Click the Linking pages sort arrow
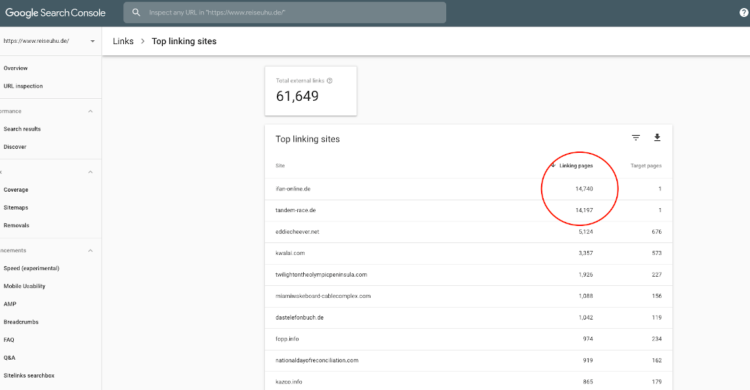This screenshot has height=390, width=750. (x=553, y=166)
